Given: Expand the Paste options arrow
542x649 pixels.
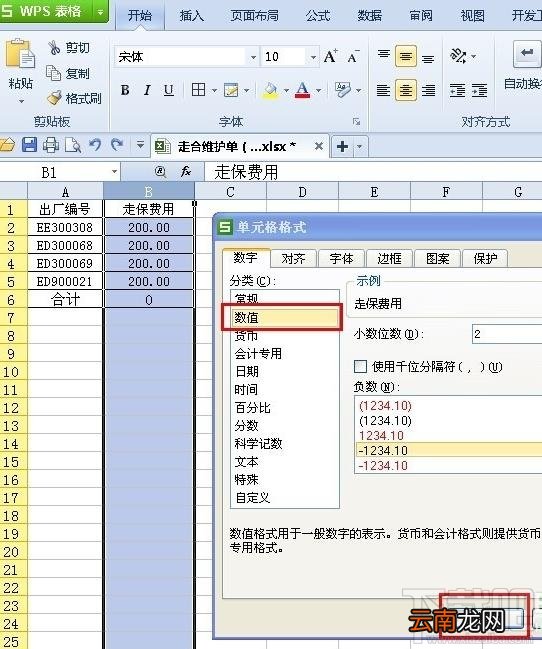Looking at the screenshot, I should tap(21, 101).
